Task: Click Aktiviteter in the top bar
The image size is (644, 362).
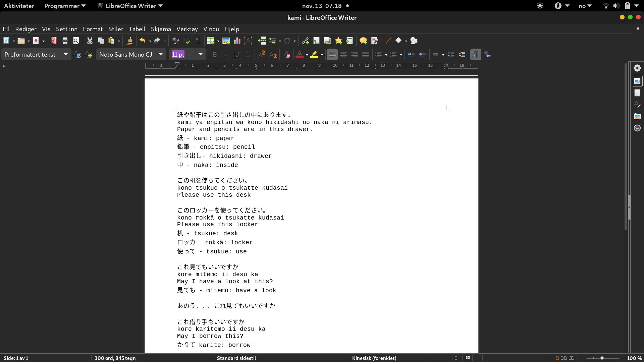Action: click(x=19, y=6)
